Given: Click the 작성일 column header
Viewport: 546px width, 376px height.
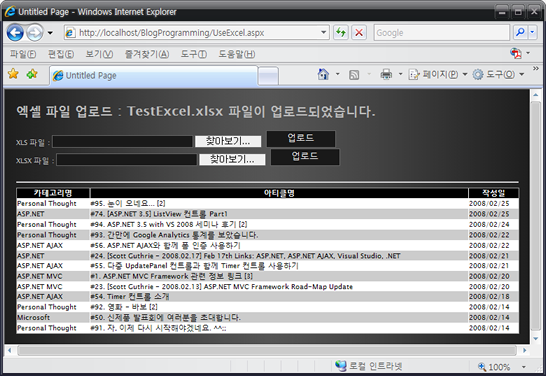Looking at the screenshot, I should [494, 193].
